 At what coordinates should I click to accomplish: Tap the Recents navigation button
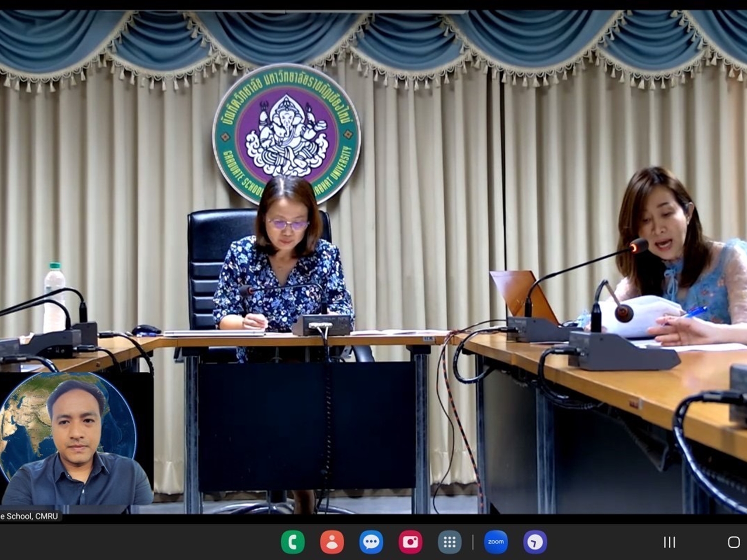pos(669,542)
